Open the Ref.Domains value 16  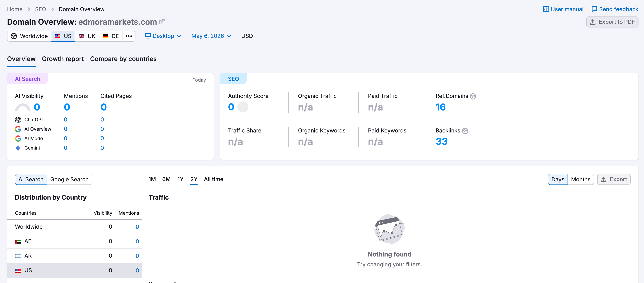(441, 107)
